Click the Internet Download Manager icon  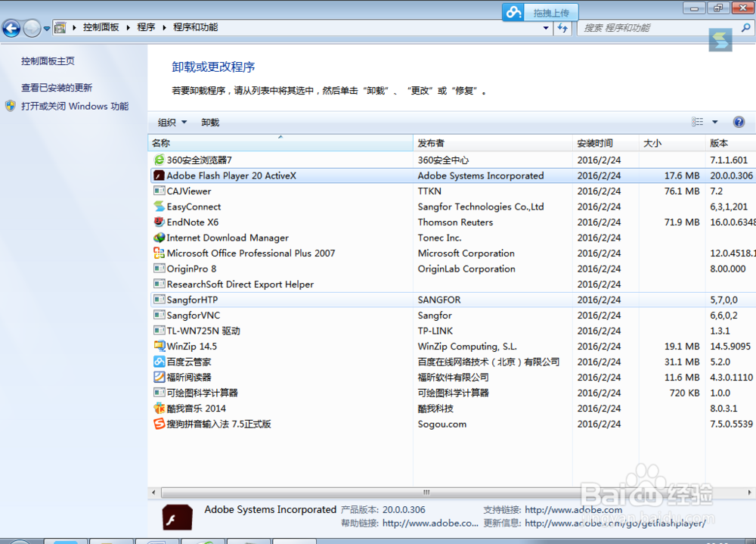coord(159,238)
